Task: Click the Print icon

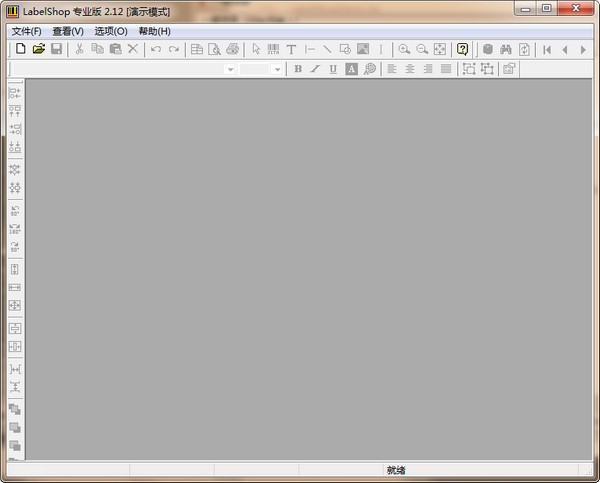Action: [x=233, y=49]
